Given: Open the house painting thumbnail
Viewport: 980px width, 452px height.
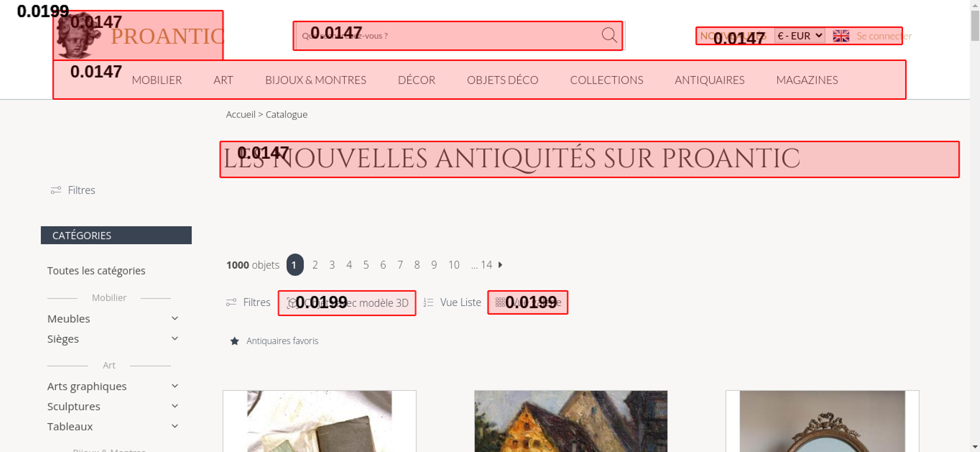Looking at the screenshot, I should [x=571, y=421].
